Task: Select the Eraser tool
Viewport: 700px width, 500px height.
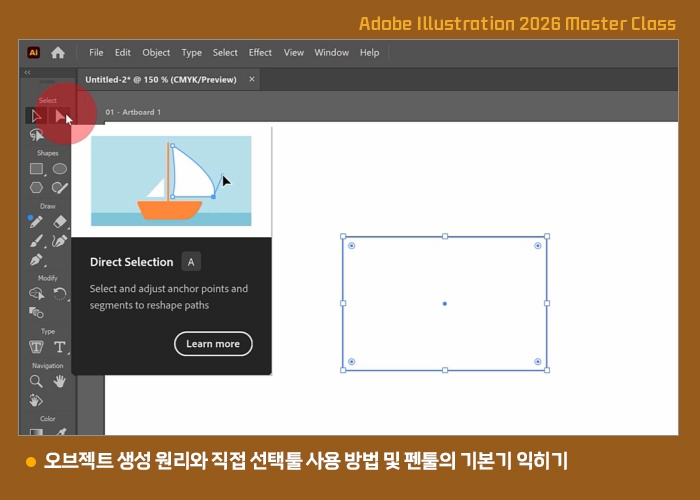Action: tap(59, 221)
